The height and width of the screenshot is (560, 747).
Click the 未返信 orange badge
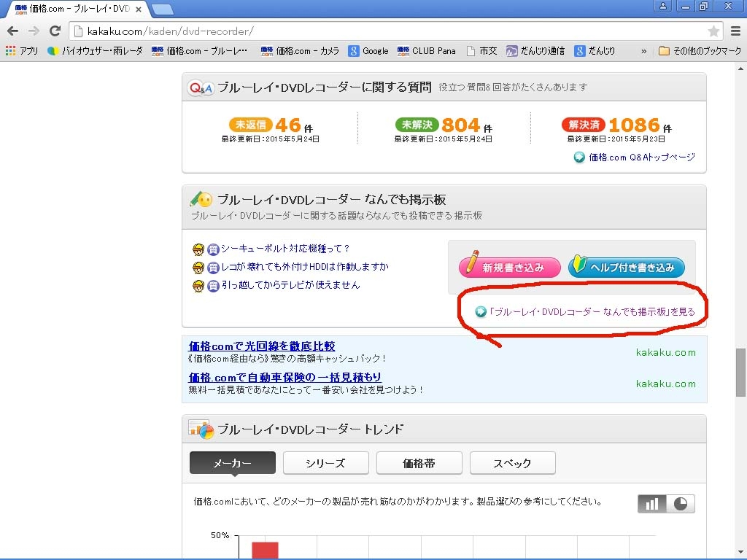click(251, 125)
